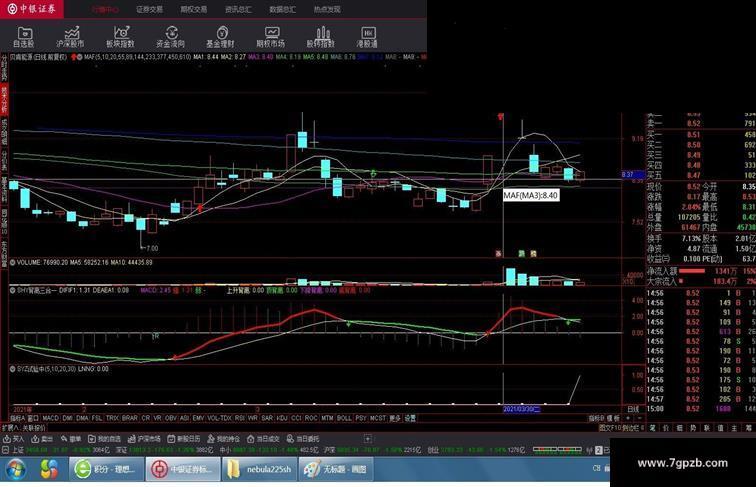The width and height of the screenshot is (756, 487).
Task: Open the 港股通 HK Connect icon
Action: 367,37
